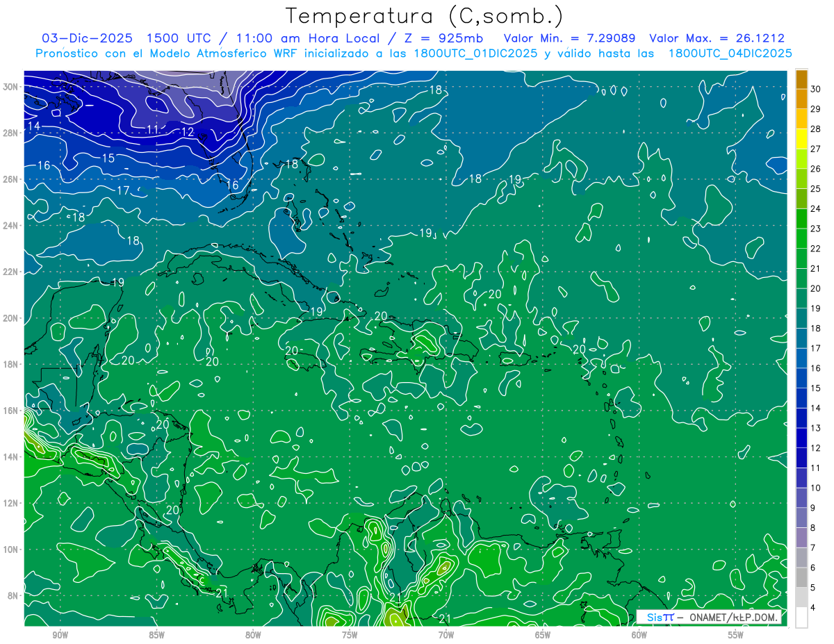Click the color scale label "10"
This screenshot has width=834, height=644.
(x=816, y=488)
